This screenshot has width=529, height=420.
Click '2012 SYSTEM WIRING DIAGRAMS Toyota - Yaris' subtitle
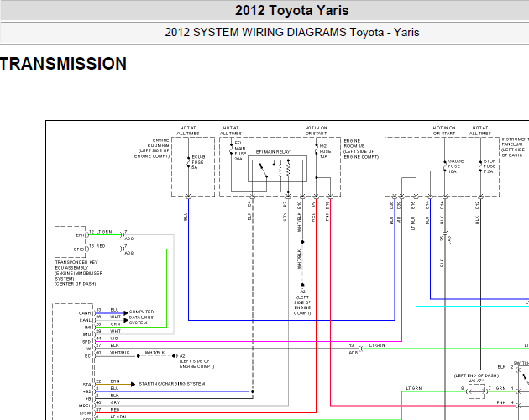[x=292, y=33]
